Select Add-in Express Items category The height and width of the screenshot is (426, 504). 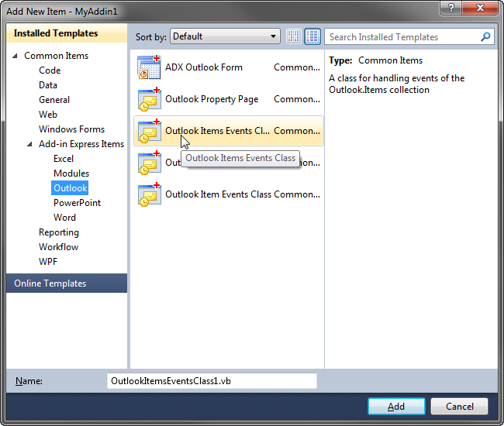(81, 144)
